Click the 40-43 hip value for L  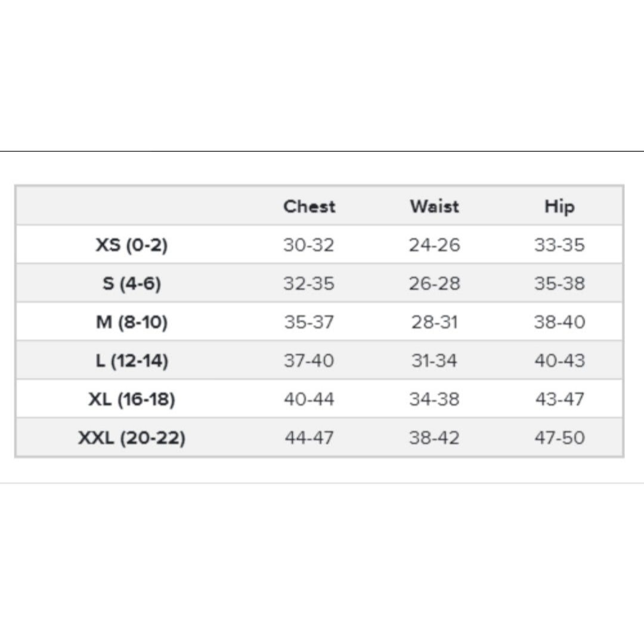[x=559, y=361]
